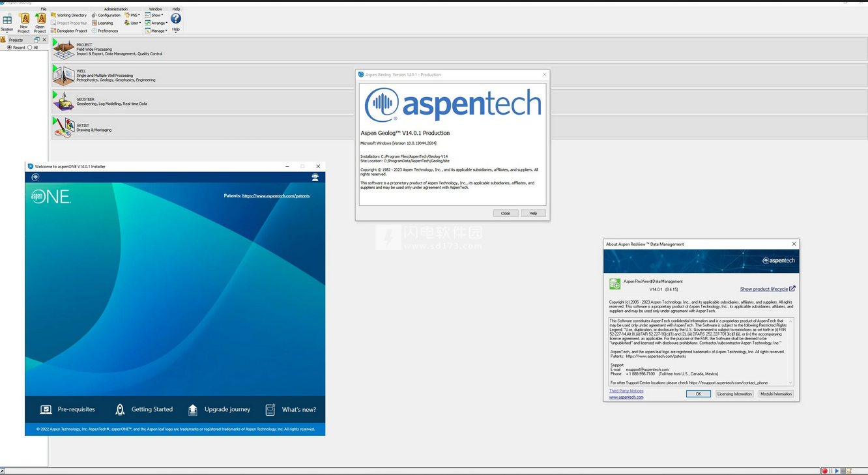868x475 pixels.
Task: Click the Preferences gear icon
Action: (x=94, y=31)
